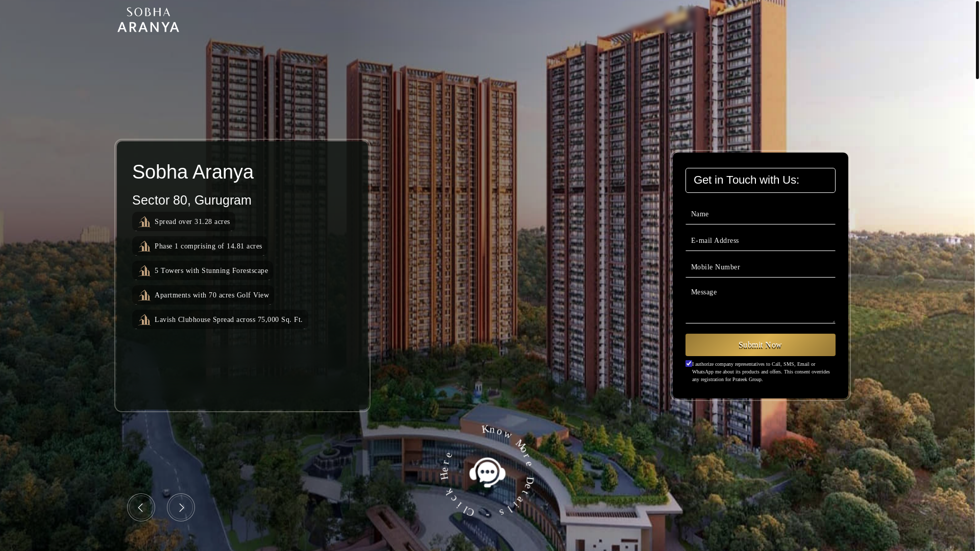Screen dimensions: 980x551
Task: Go to next slide arrow
Action: coord(181,507)
